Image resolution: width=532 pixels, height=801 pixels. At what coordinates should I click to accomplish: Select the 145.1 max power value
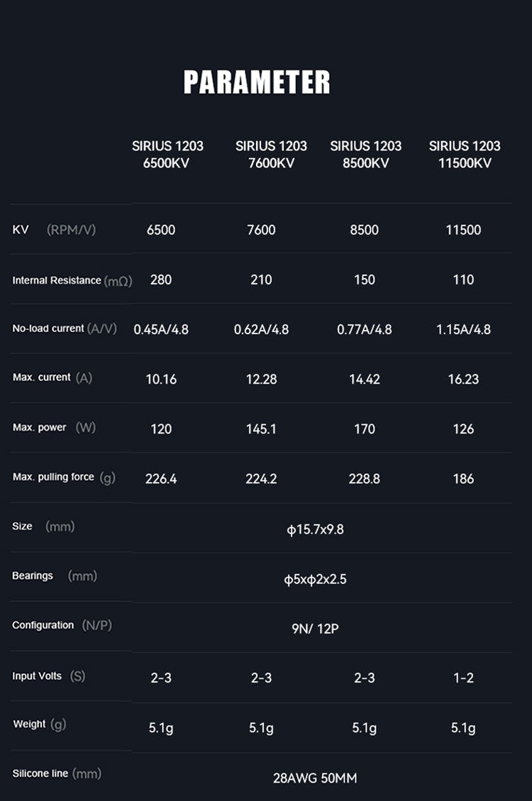[x=261, y=429]
